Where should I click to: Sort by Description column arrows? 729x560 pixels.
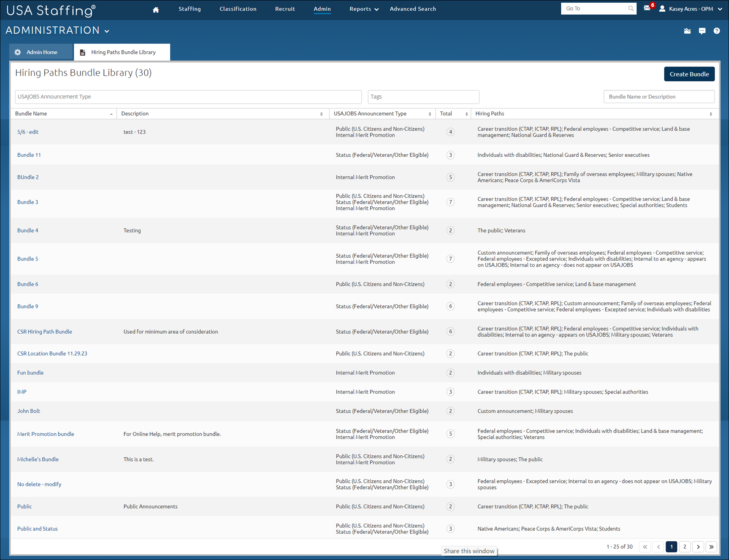[x=321, y=114]
